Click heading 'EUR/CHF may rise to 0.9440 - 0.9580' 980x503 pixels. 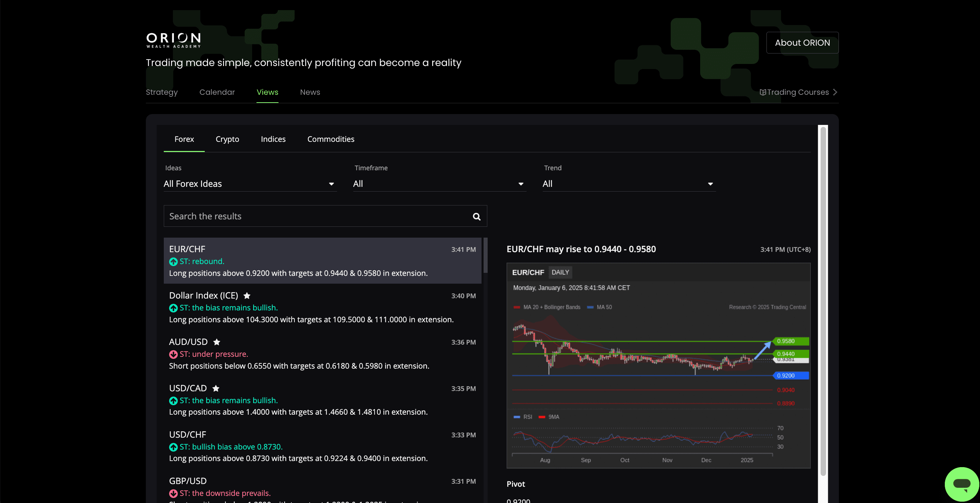(581, 249)
